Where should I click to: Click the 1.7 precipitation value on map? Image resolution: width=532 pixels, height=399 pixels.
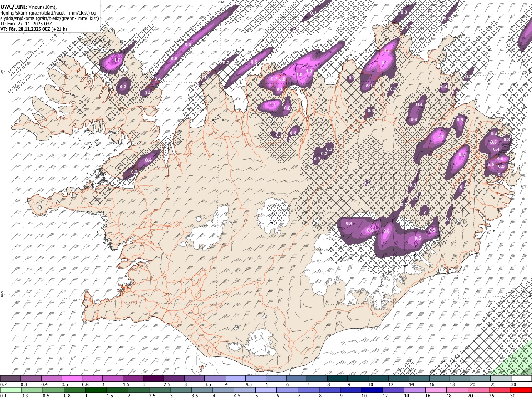[117, 60]
